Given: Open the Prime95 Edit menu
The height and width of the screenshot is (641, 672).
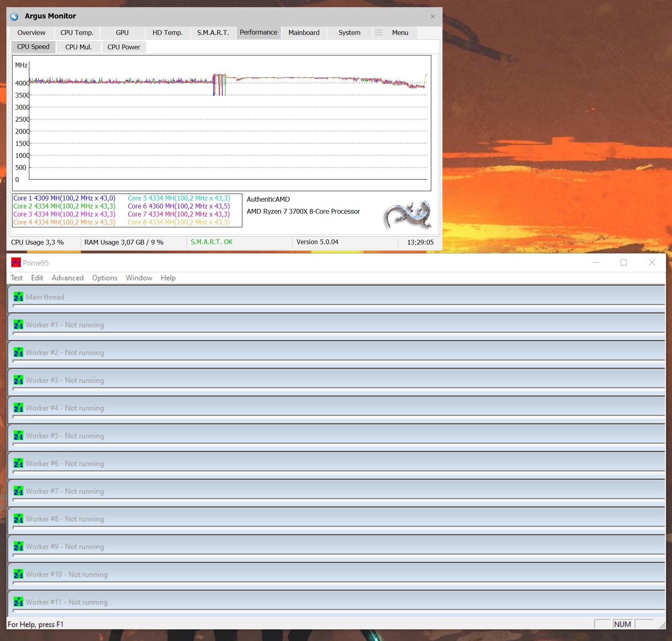Looking at the screenshot, I should 37,278.
